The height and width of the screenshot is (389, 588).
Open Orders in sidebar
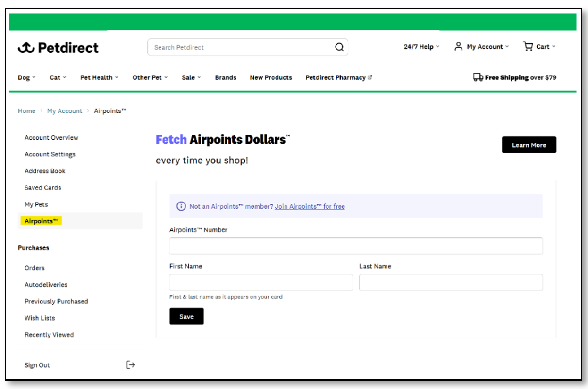(x=34, y=268)
